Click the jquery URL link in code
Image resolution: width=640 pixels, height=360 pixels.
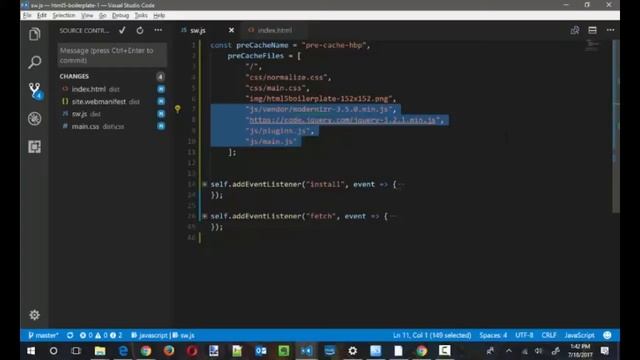342,120
